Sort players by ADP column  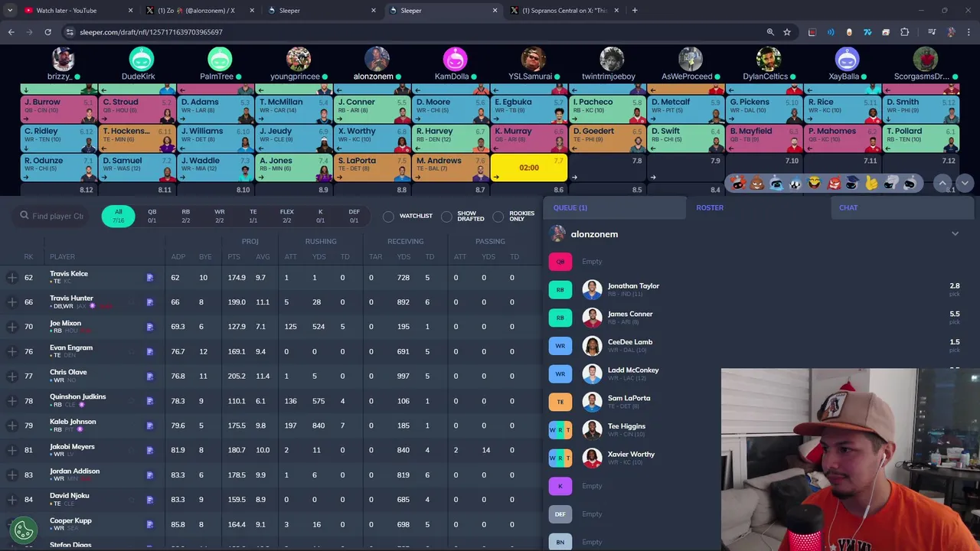click(x=178, y=256)
